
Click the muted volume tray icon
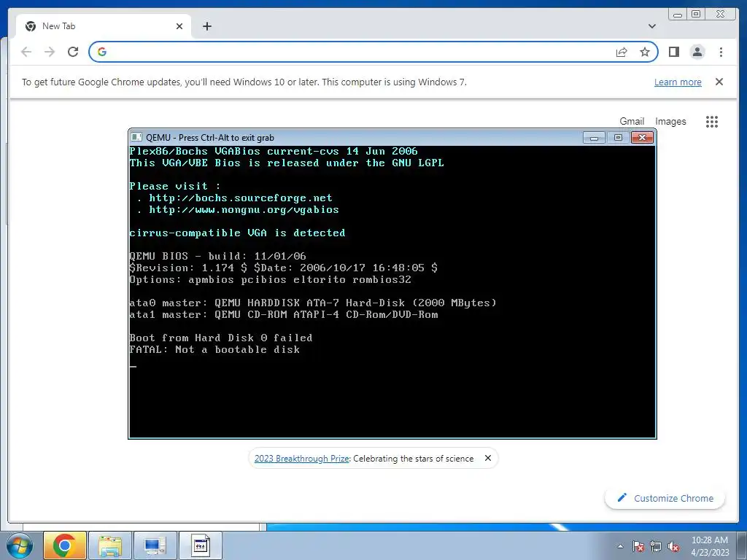pos(673,546)
